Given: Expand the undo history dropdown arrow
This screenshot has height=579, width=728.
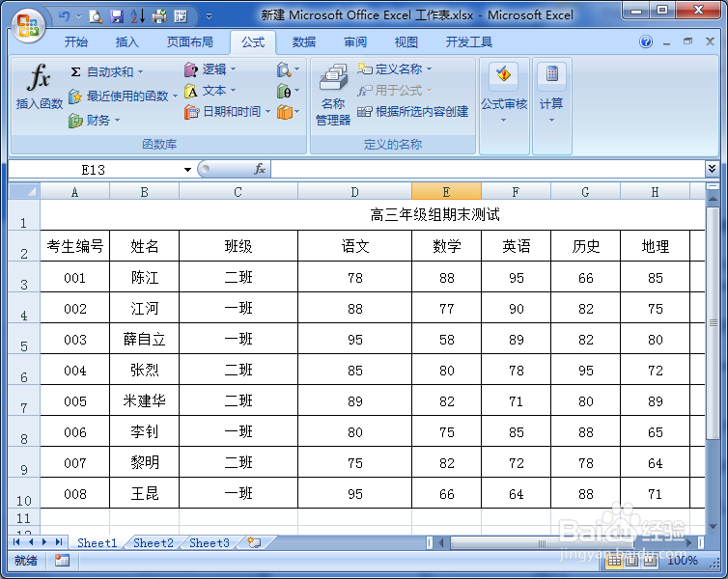Looking at the screenshot, I should point(78,16).
